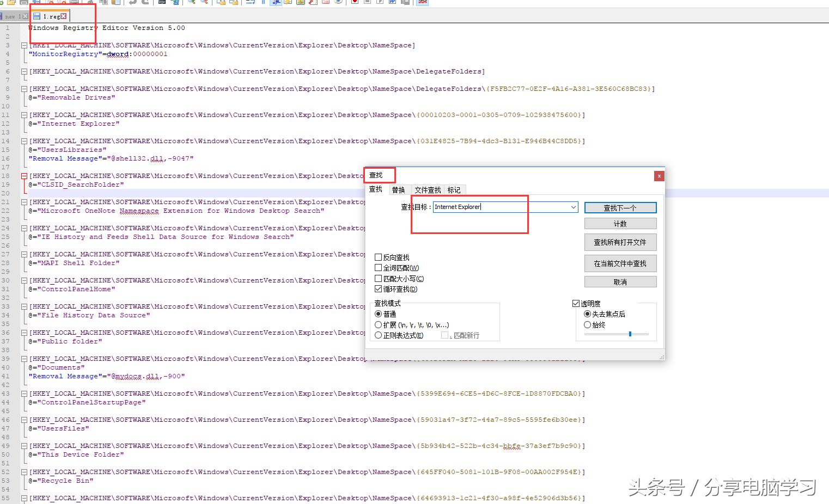Viewport: 829px width, 504px height.
Task: Collapse the highlighted fold at line 18
Action: tap(23, 176)
